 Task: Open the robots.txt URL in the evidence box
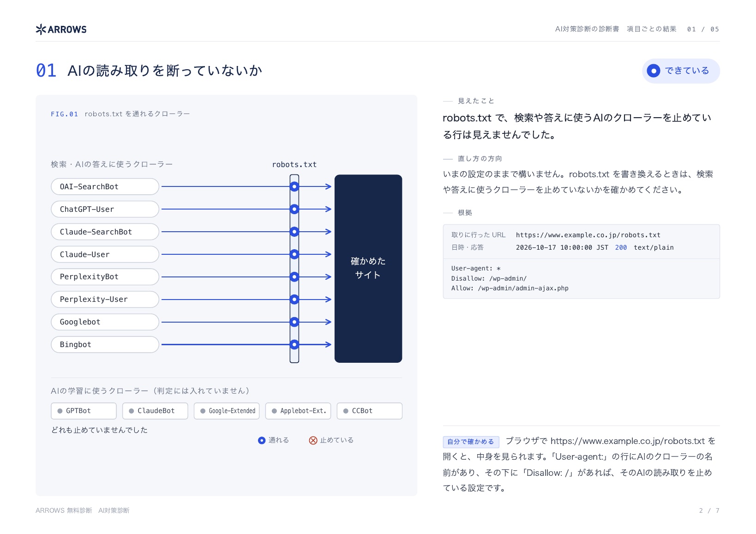(x=588, y=235)
